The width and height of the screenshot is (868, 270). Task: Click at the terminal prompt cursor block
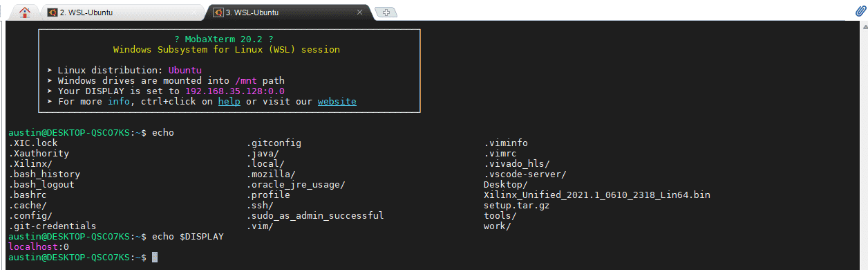coord(155,258)
